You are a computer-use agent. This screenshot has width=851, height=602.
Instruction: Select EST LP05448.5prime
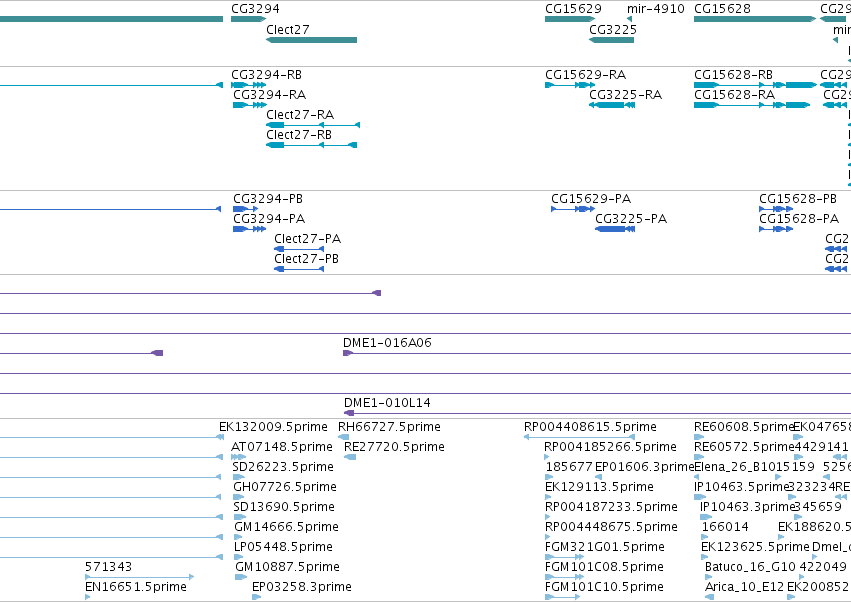point(283,547)
